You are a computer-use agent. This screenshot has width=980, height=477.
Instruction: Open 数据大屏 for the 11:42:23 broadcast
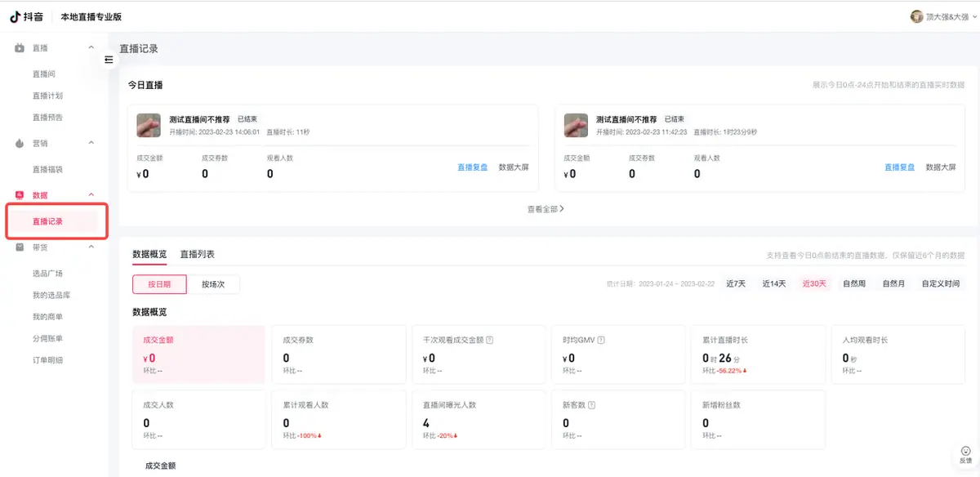click(941, 167)
